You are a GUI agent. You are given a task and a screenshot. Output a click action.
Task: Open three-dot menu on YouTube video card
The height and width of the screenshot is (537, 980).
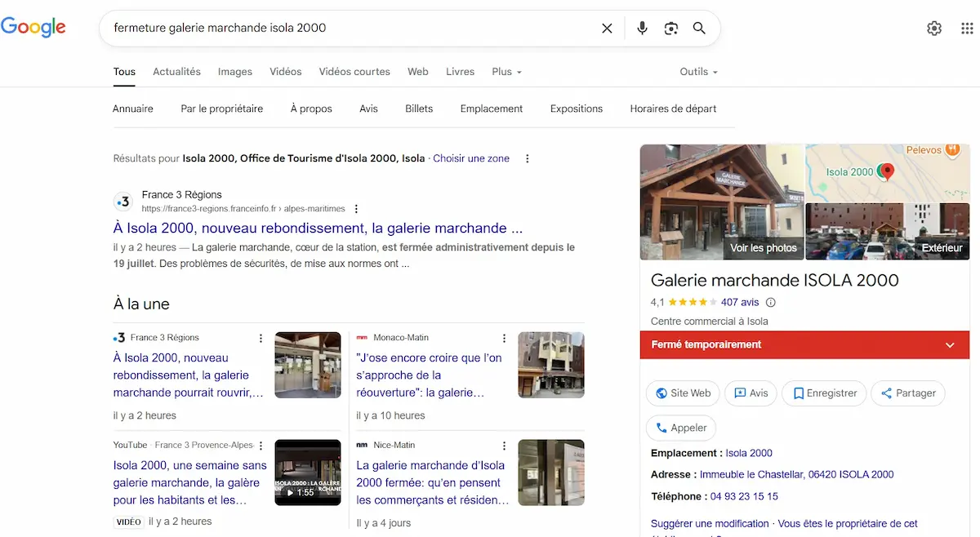click(x=261, y=446)
